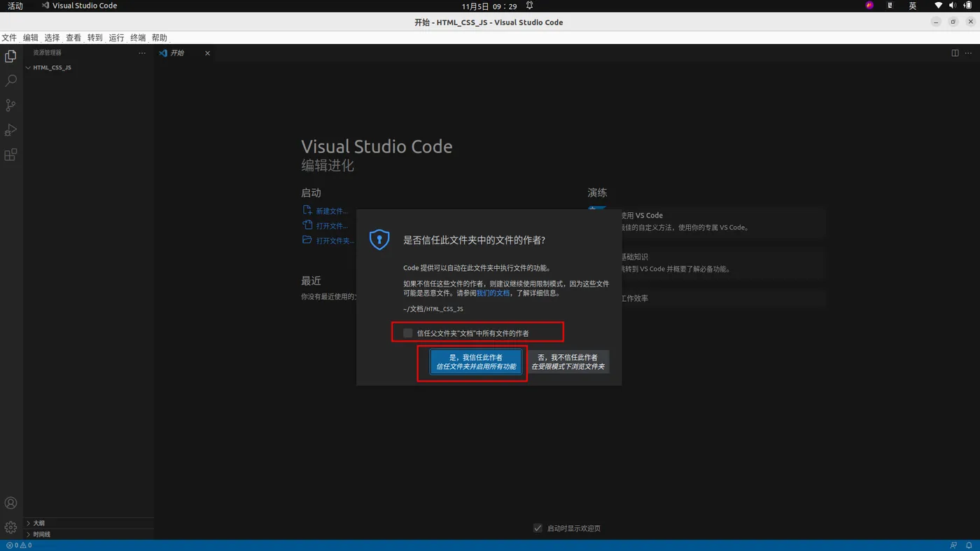Click the open folder icon under 启动
The image size is (980, 551).
[x=307, y=239]
